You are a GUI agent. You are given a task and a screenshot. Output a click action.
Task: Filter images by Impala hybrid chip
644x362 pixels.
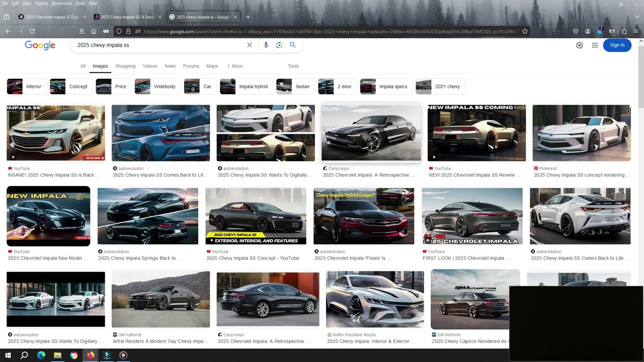246,86
